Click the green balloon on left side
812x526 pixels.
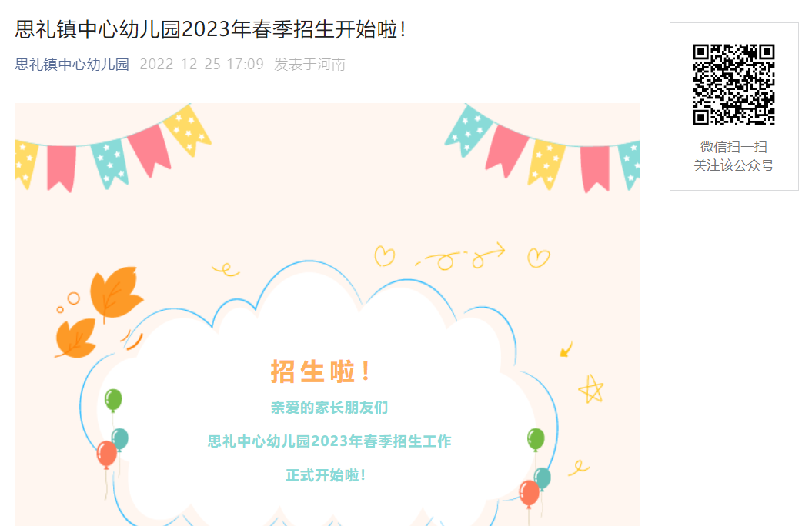point(113,401)
